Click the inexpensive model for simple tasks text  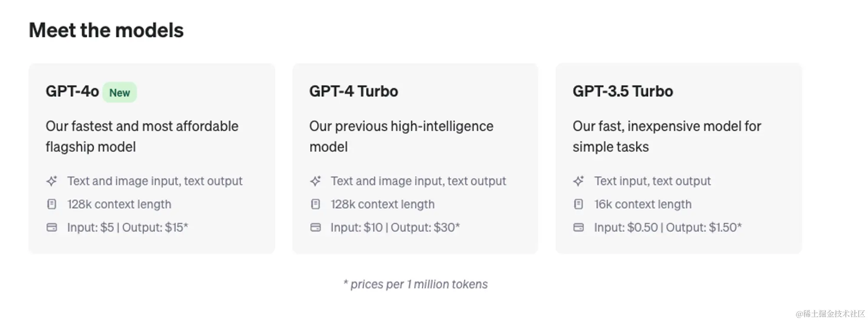click(x=667, y=136)
